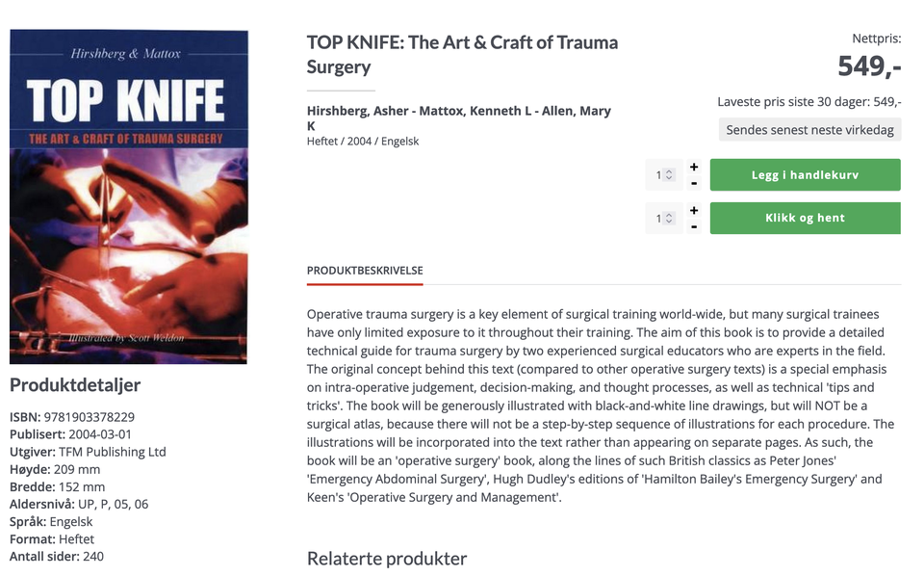Click the Sendes senest neste virkedag badge
The height and width of the screenshot is (576, 924).
809,130
